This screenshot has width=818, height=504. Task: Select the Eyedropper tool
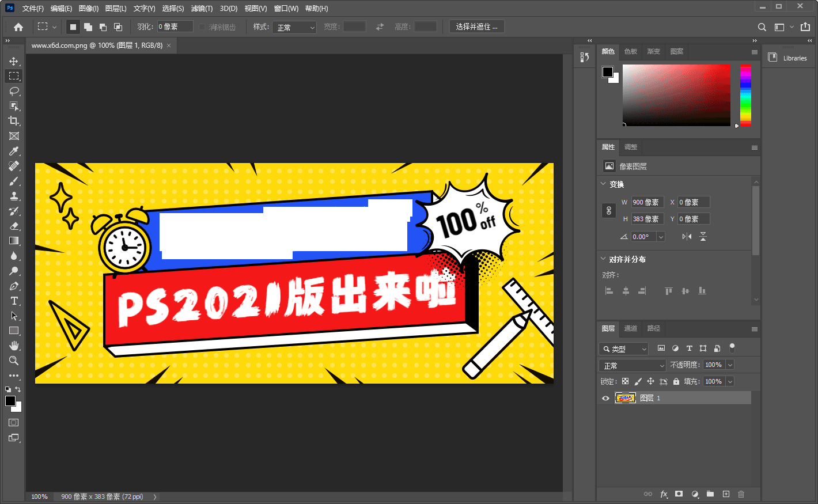tap(14, 151)
